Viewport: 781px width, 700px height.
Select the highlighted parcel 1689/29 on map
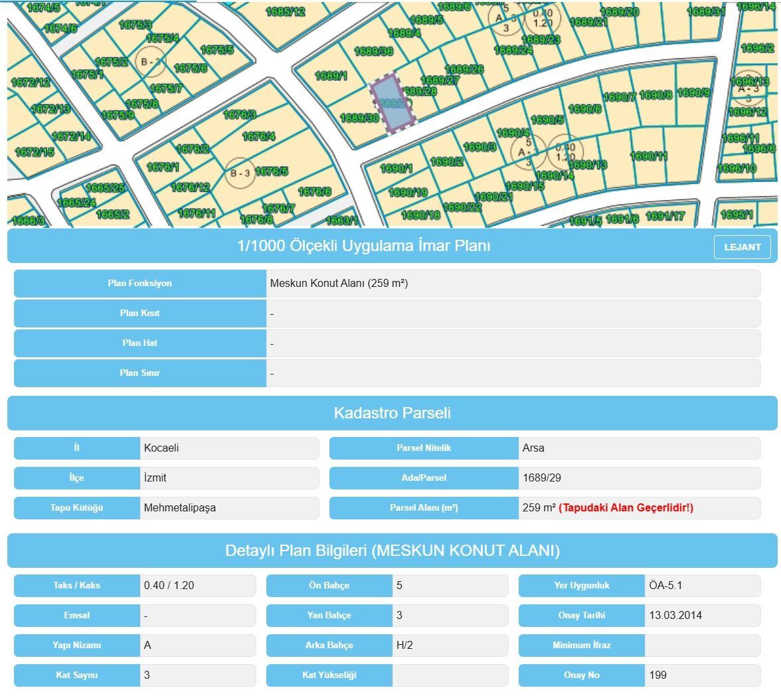point(392,103)
